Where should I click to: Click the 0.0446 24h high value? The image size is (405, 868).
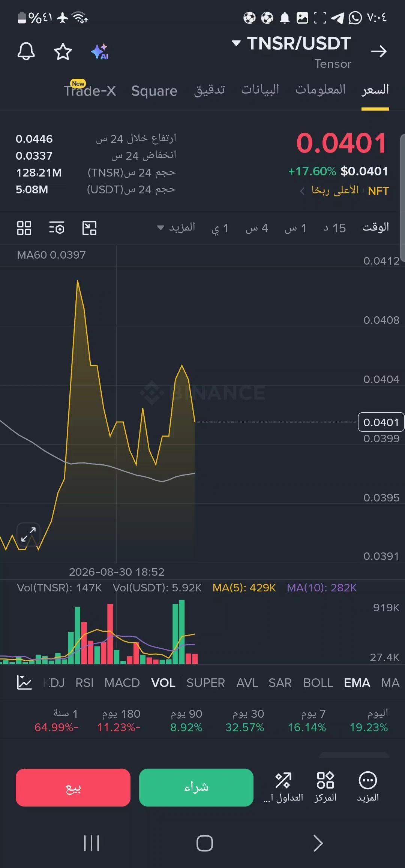point(34,139)
